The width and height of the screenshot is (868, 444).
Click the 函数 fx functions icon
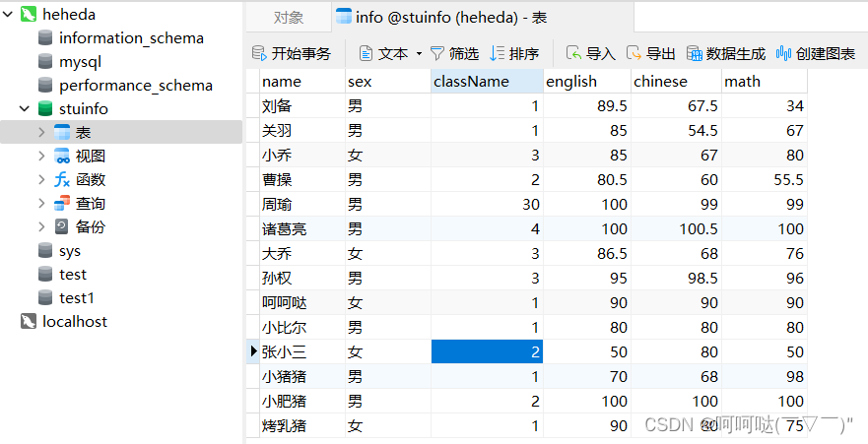(x=62, y=180)
